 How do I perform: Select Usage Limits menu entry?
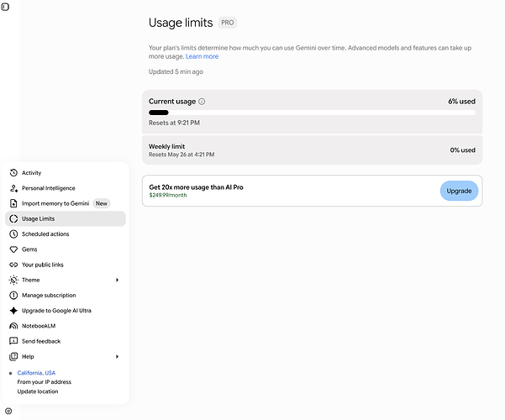[66, 218]
